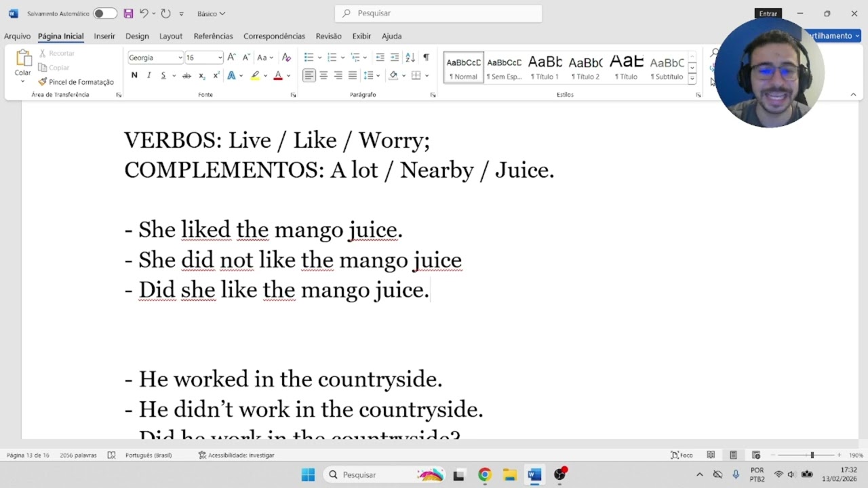
Task: Toggle strikethrough formatting
Action: (186, 75)
